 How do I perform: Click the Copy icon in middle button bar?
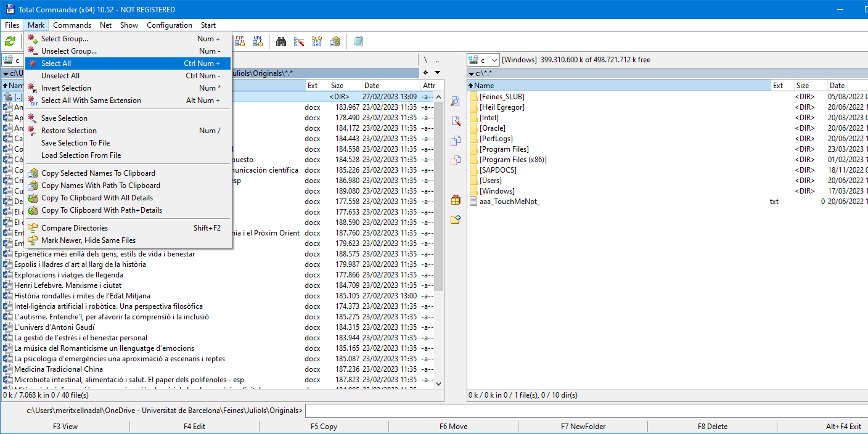(x=456, y=141)
